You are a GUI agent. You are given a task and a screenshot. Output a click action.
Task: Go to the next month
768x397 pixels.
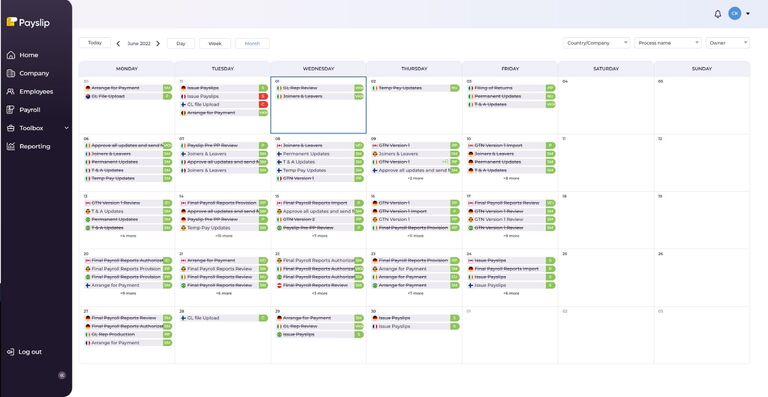tap(158, 44)
